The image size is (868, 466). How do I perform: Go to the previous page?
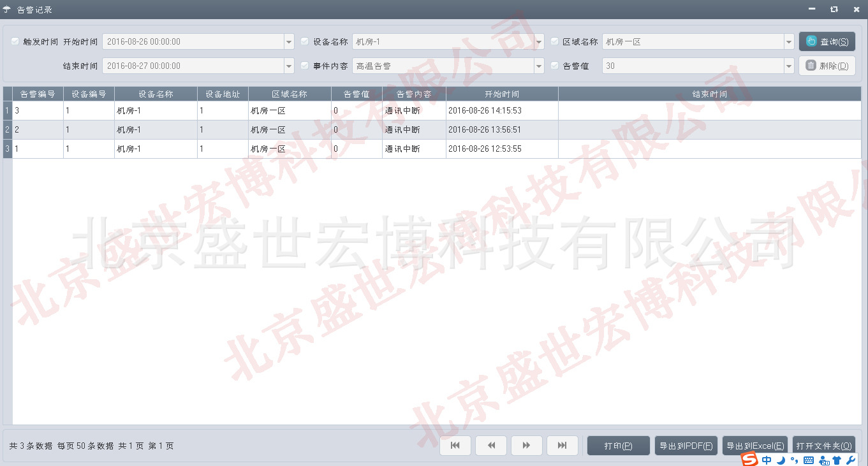coord(490,445)
